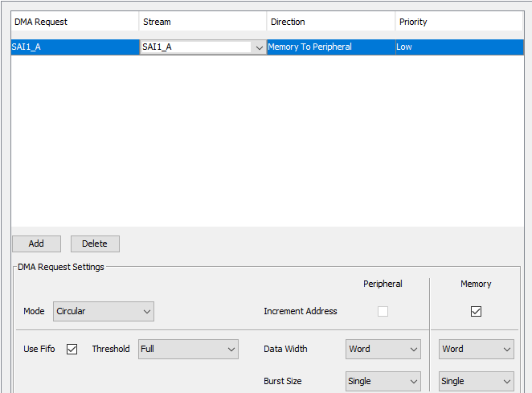532x393 pixels.
Task: Click the Memory To Peripheral direction cell
Action: tap(331, 47)
